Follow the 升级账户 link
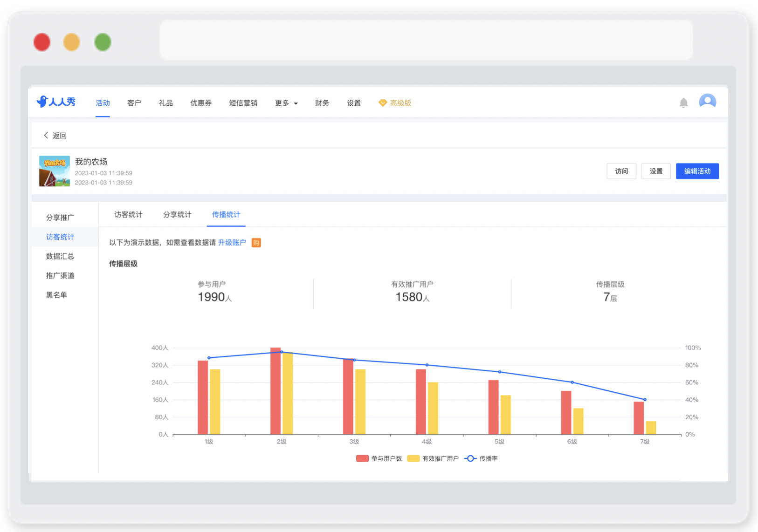Image resolution: width=758 pixels, height=532 pixels. 232,243
